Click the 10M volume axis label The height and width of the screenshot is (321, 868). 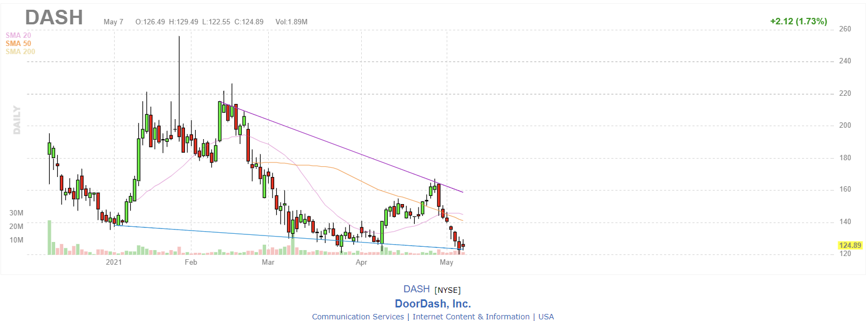(16, 240)
